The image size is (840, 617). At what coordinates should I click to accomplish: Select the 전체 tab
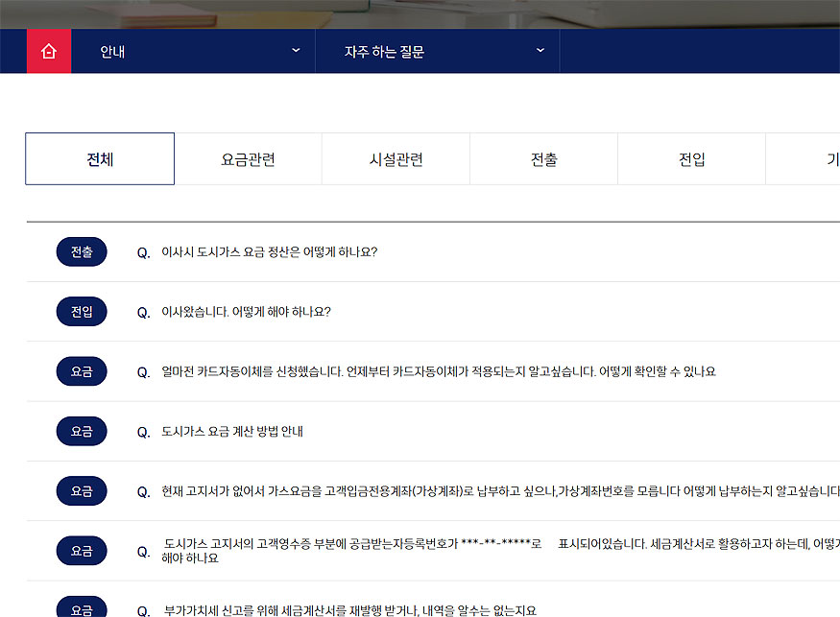100,159
